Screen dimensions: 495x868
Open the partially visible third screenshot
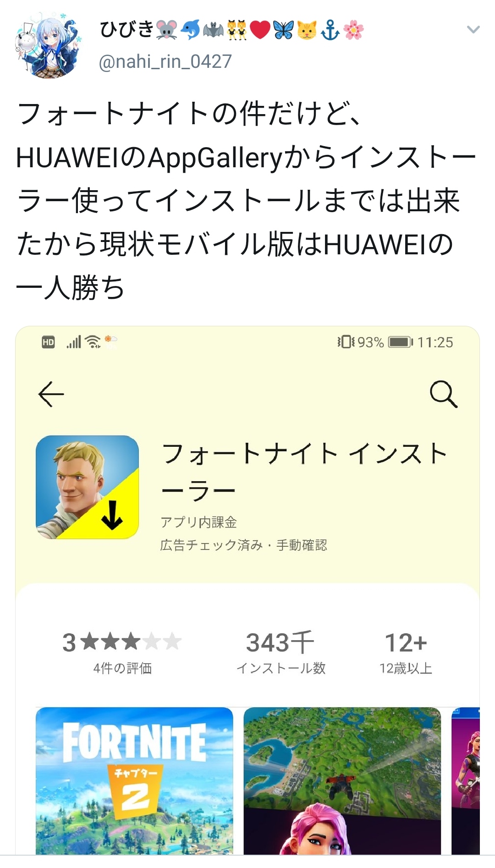[465, 780]
